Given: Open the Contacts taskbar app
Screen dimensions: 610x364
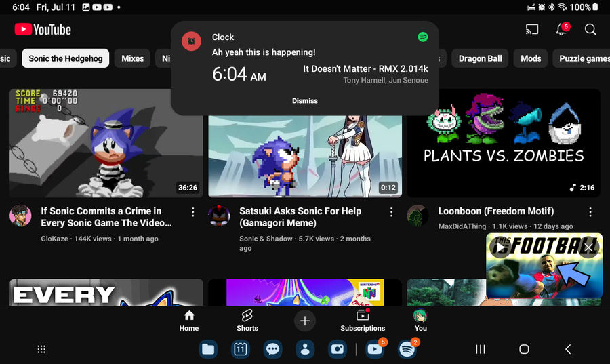Looking at the screenshot, I should coord(305,349).
